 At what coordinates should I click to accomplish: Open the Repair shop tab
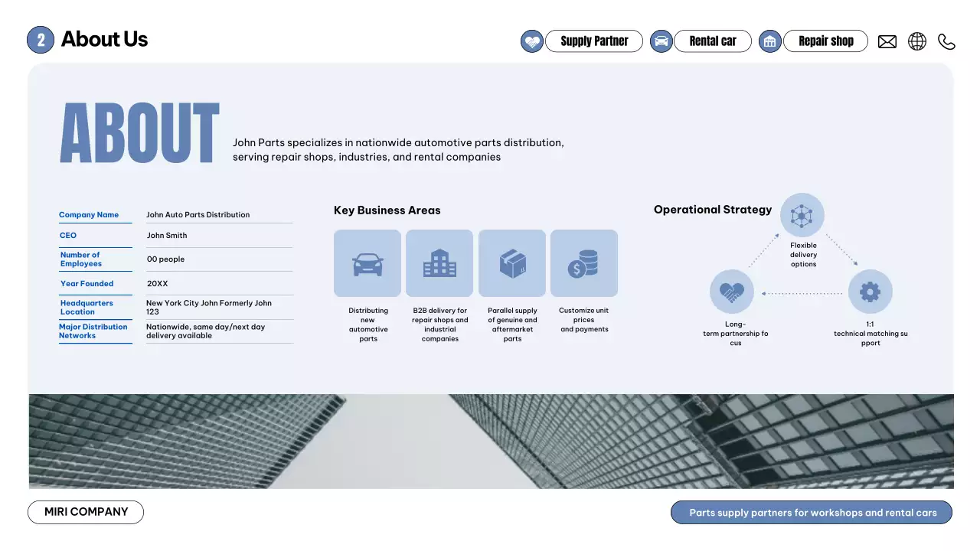click(x=825, y=41)
